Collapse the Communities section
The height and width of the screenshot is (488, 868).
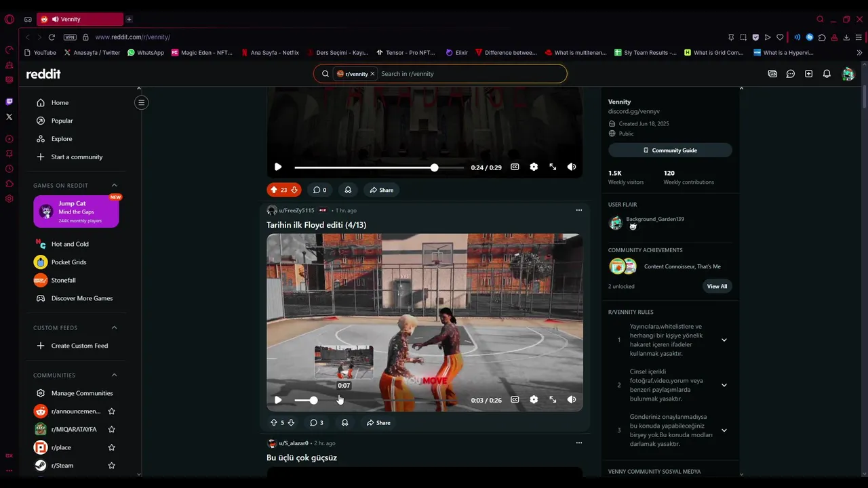114,375
